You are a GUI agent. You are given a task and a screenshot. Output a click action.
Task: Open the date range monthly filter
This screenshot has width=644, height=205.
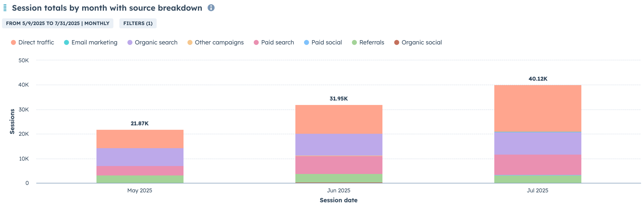coord(58,23)
